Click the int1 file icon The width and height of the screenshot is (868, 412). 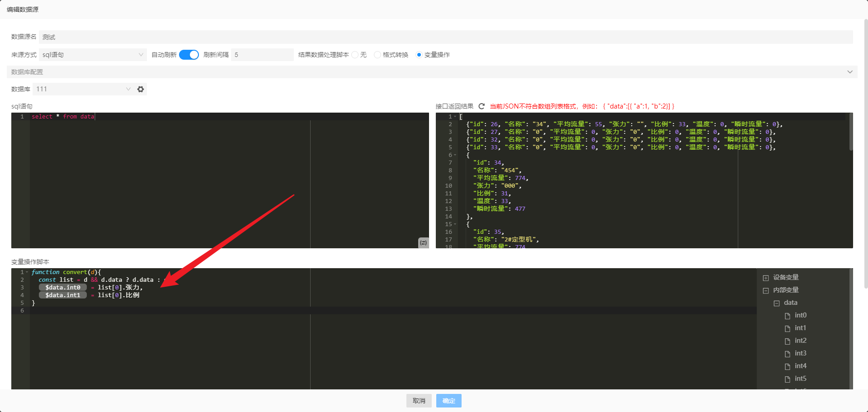click(788, 328)
